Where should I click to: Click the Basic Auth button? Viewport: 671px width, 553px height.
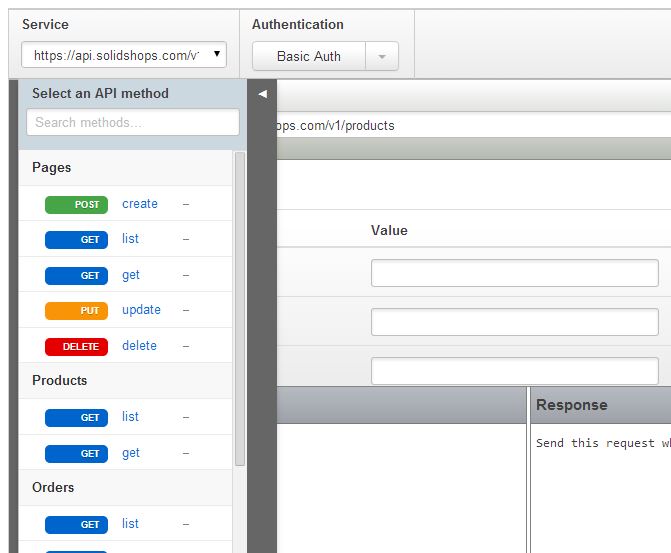click(x=309, y=56)
